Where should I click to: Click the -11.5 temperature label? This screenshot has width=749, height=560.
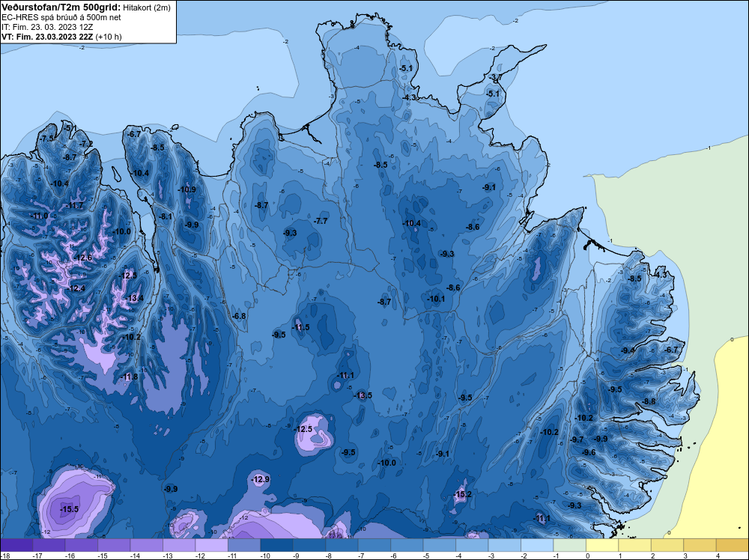point(300,327)
